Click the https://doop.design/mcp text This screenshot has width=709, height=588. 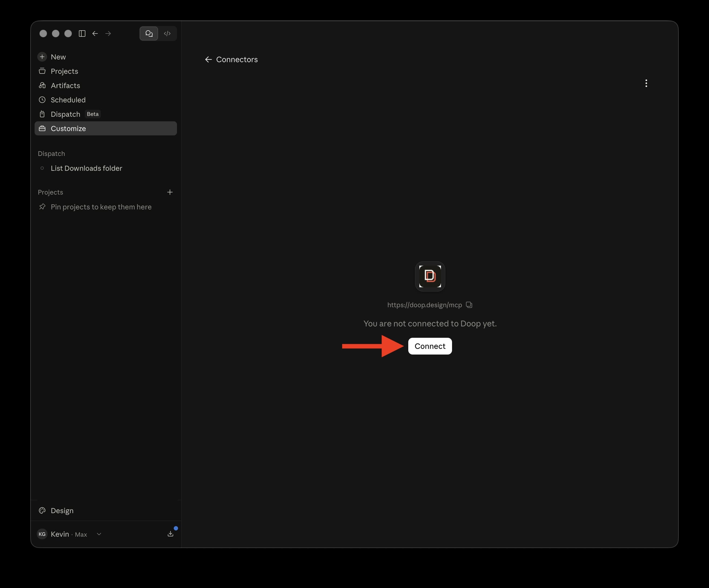[x=424, y=305]
